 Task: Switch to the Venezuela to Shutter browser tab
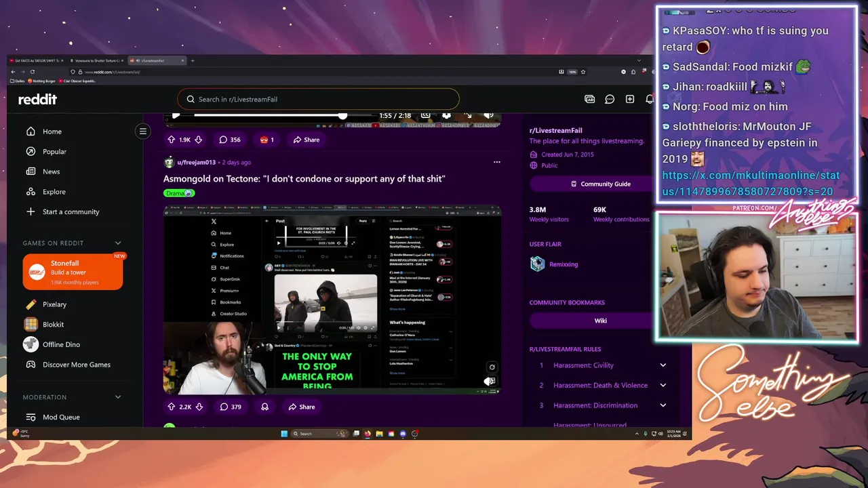96,60
